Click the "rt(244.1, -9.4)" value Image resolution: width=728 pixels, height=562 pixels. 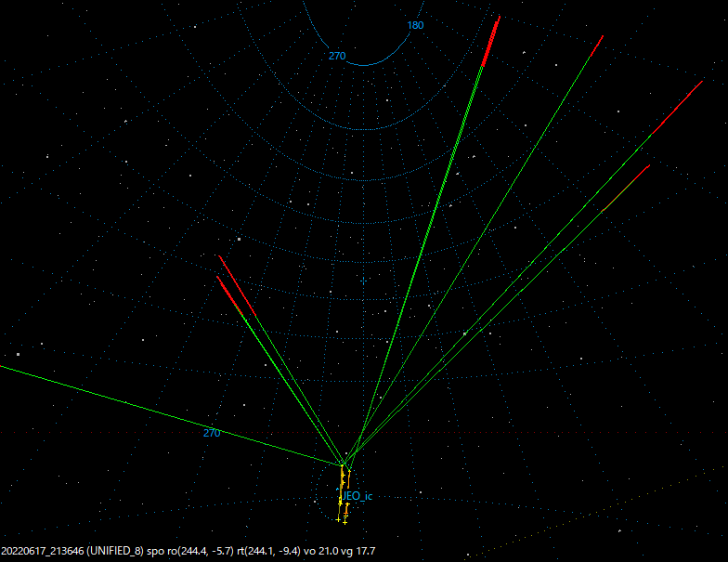pyautogui.click(x=268, y=552)
